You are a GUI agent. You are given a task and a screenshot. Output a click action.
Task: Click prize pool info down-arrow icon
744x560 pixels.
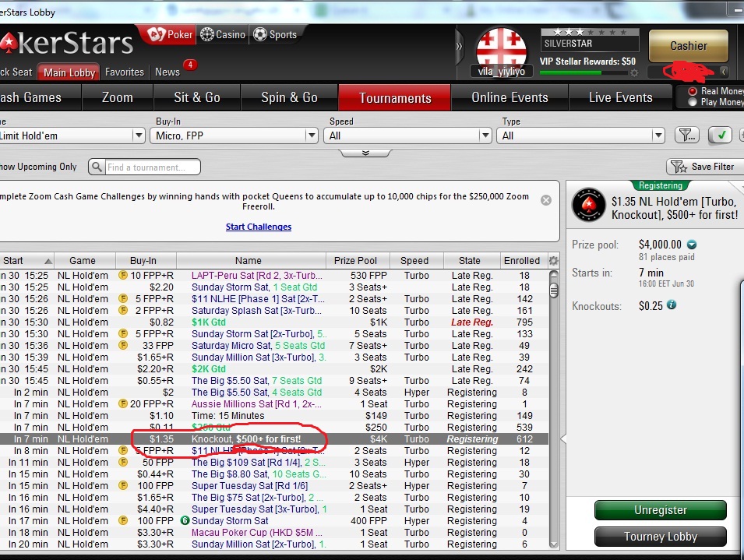[692, 245]
